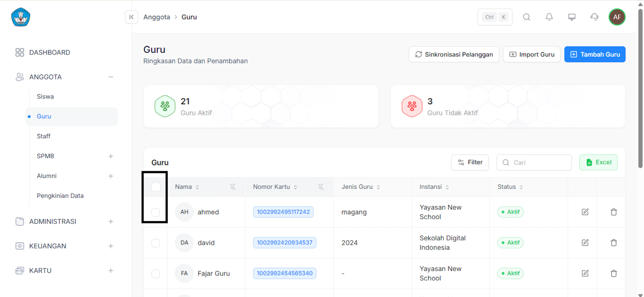The width and height of the screenshot is (644, 297).
Task: Click the Aktif status badge for david
Action: point(510,242)
